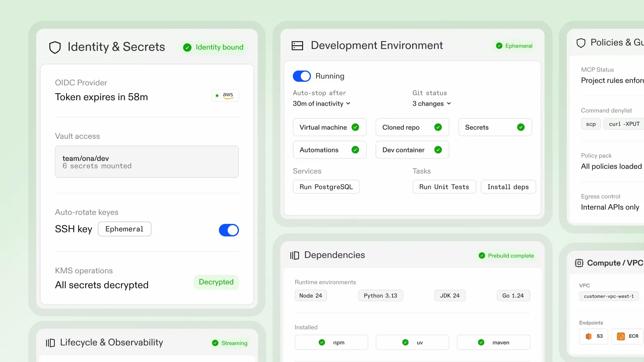Click the maven installed check icon
644x362 pixels.
click(481, 342)
